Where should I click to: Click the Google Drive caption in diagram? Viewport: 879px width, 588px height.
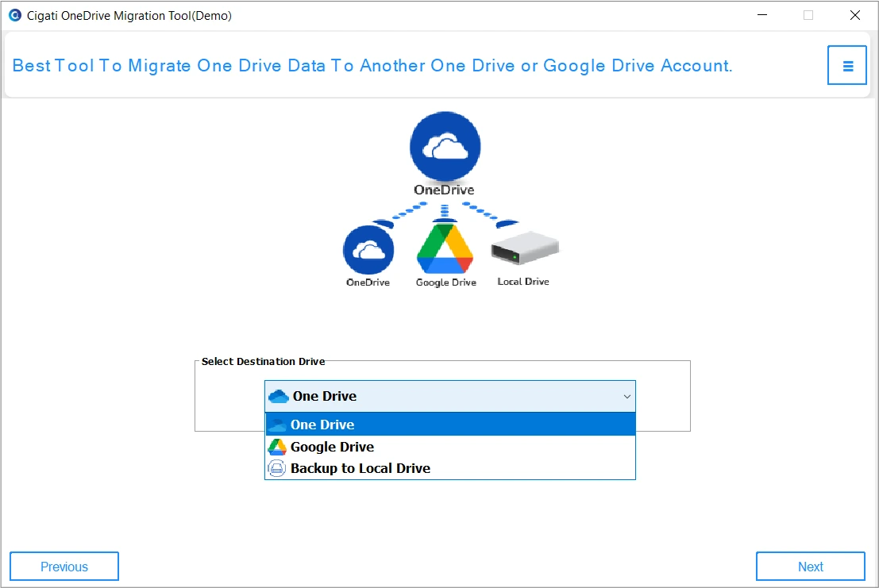pyautogui.click(x=445, y=282)
